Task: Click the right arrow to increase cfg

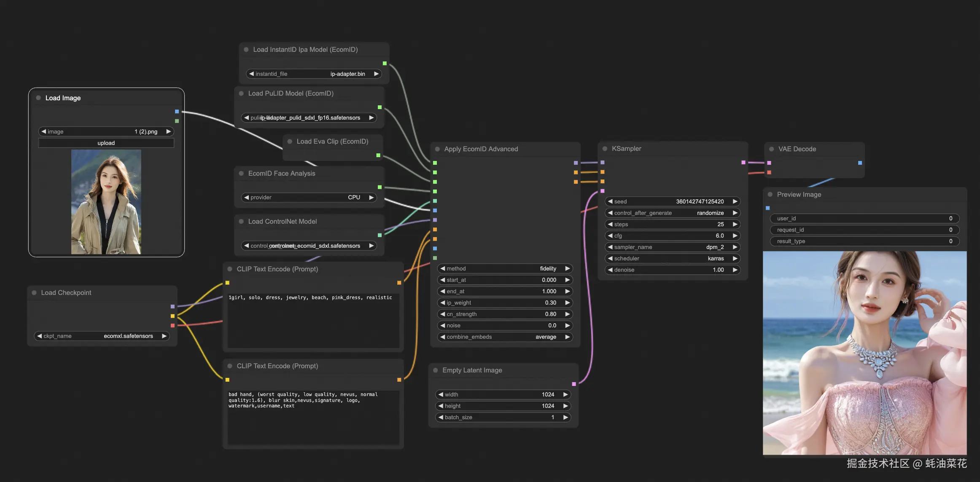Action: [735, 236]
